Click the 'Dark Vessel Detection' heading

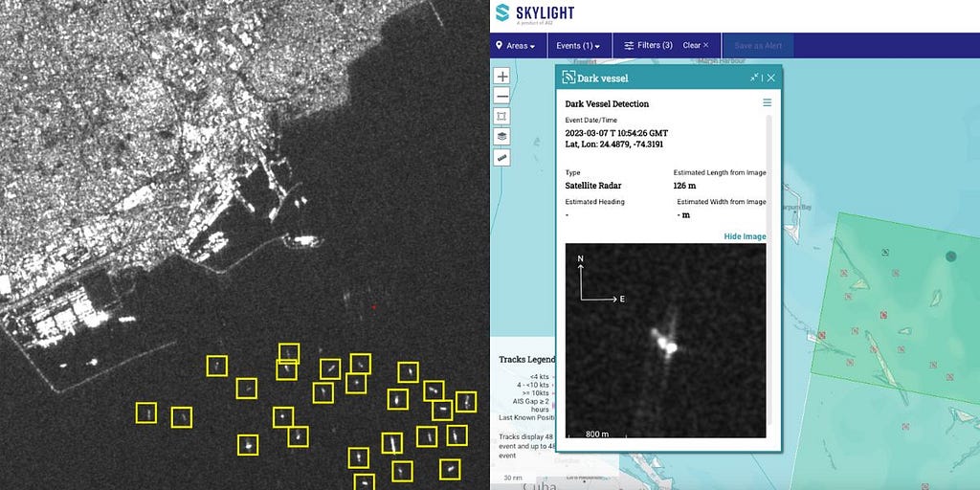tap(607, 103)
